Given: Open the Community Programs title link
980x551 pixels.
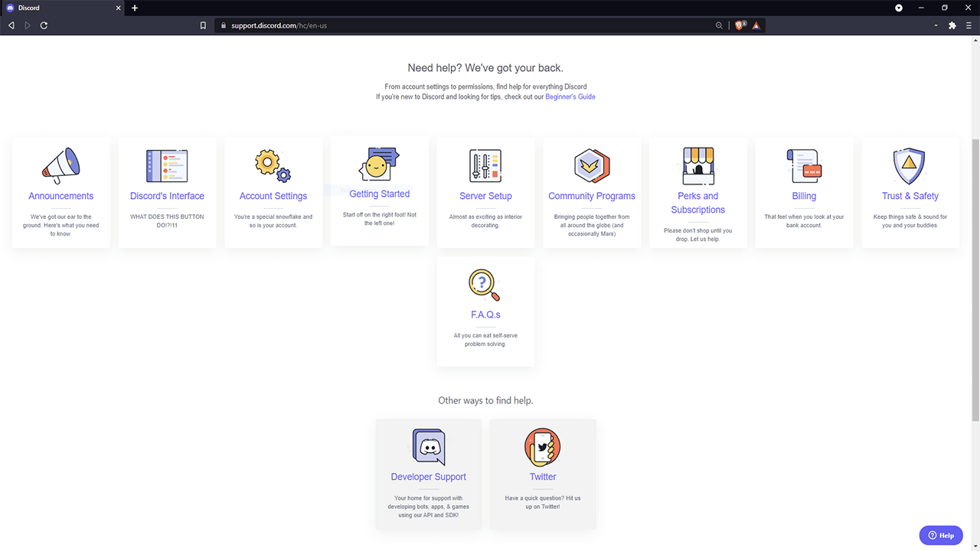Looking at the screenshot, I should click(592, 196).
